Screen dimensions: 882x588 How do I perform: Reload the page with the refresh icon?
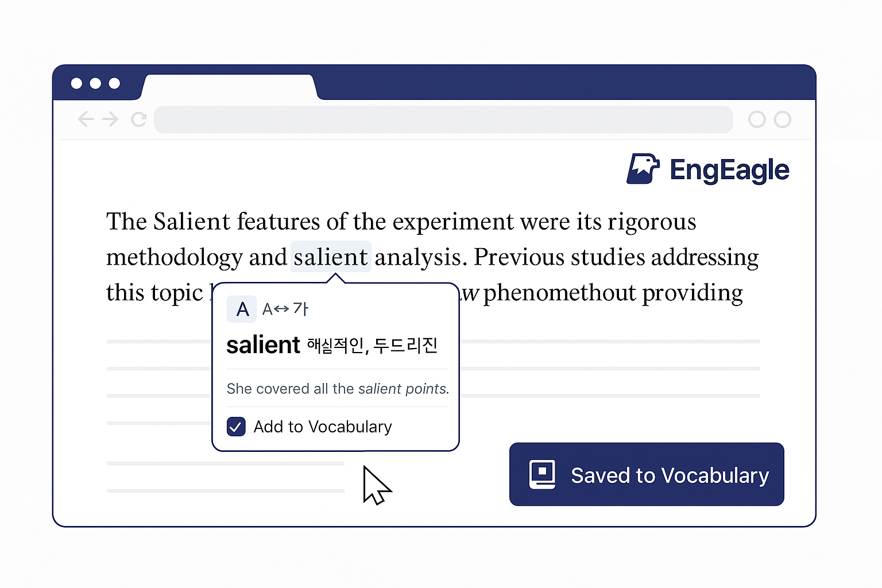138,119
